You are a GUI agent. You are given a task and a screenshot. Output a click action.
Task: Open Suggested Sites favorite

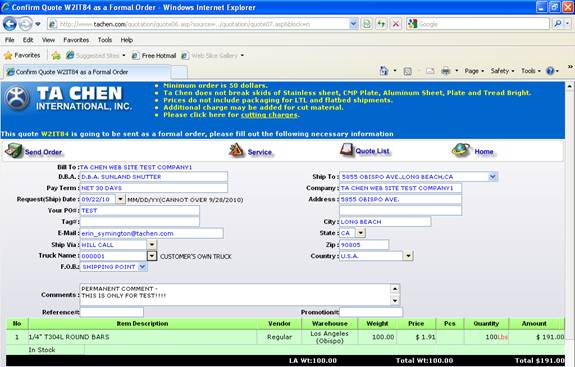95,55
